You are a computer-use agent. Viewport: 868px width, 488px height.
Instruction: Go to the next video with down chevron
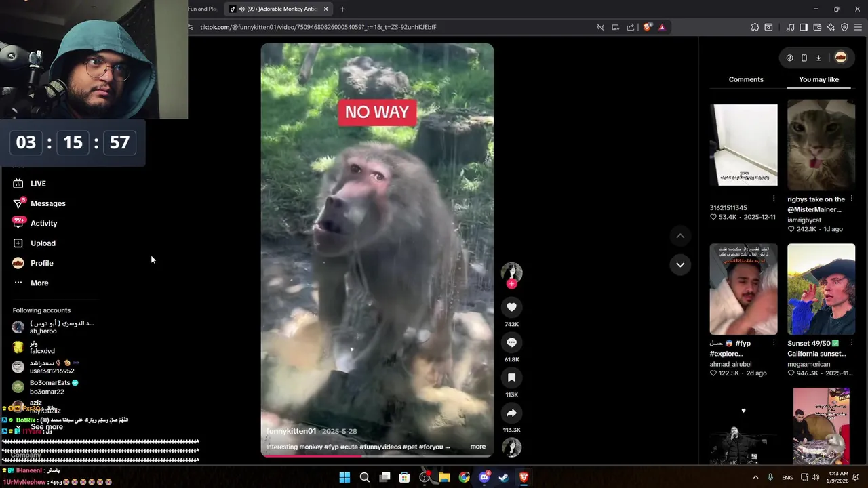[680, 264]
